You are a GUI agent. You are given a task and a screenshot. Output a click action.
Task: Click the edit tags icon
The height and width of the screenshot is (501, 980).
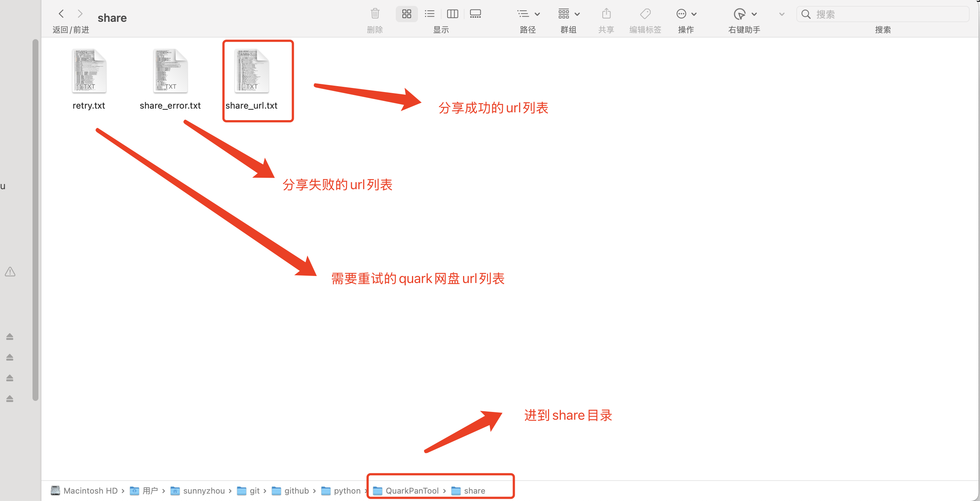[645, 14]
